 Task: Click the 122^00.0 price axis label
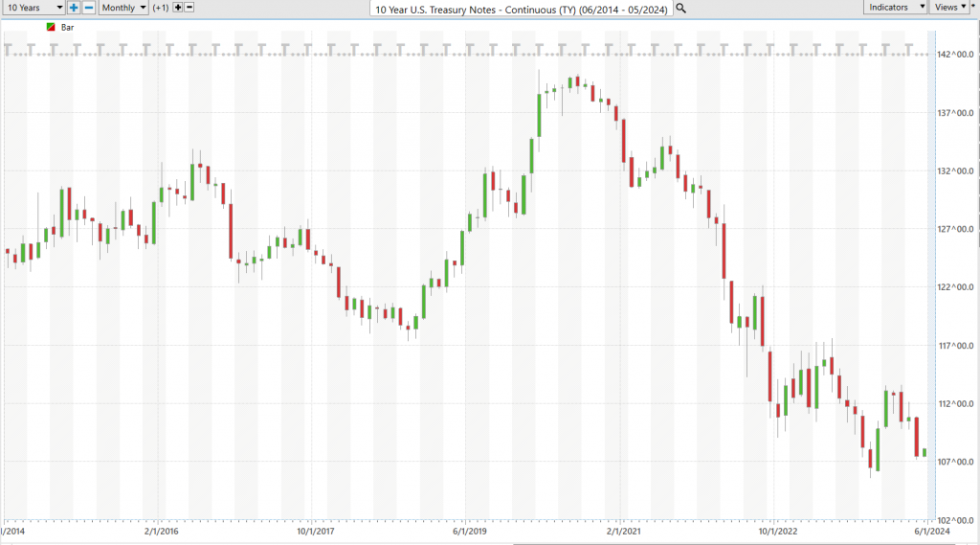(x=955, y=287)
